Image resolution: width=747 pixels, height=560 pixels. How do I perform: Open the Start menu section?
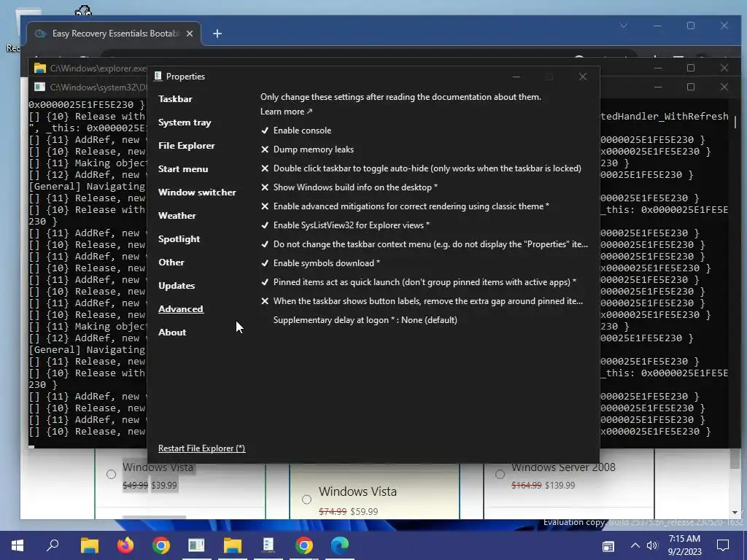coord(183,169)
